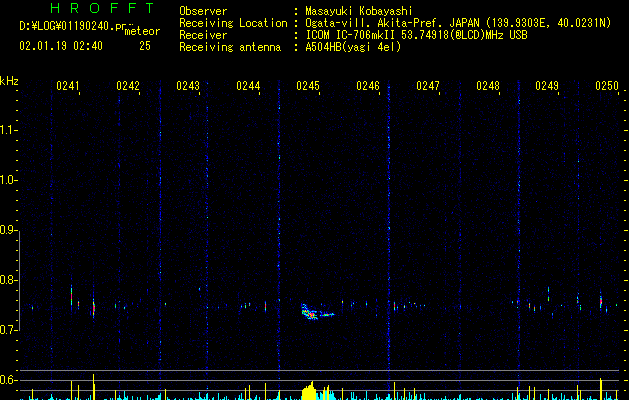629x400 pixels.
Task: Click the 0.8 kHz axis label
Action: click(x=9, y=280)
